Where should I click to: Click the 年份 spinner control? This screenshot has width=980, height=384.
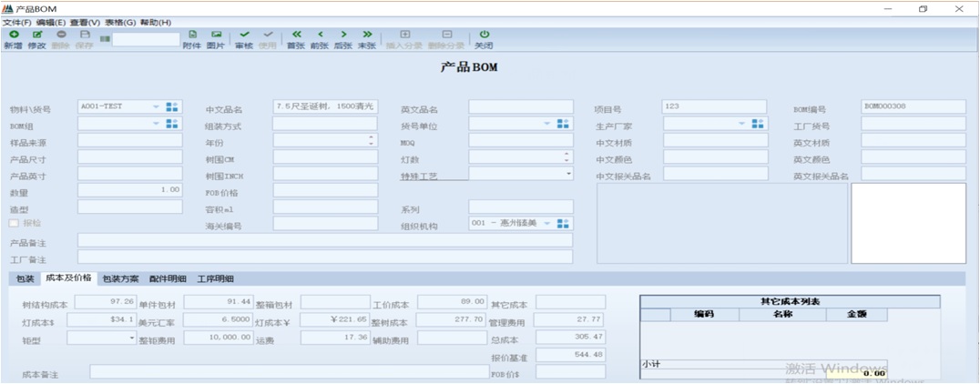pyautogui.click(x=372, y=140)
